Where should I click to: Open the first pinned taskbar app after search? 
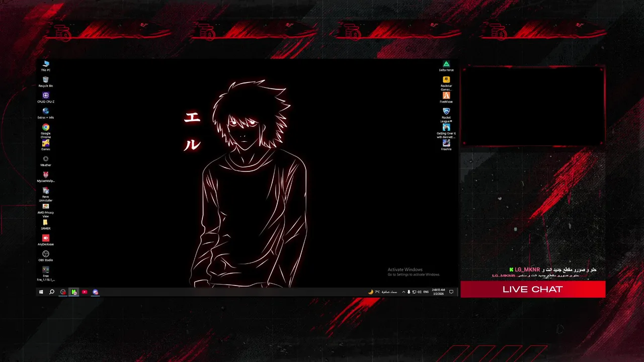63,292
